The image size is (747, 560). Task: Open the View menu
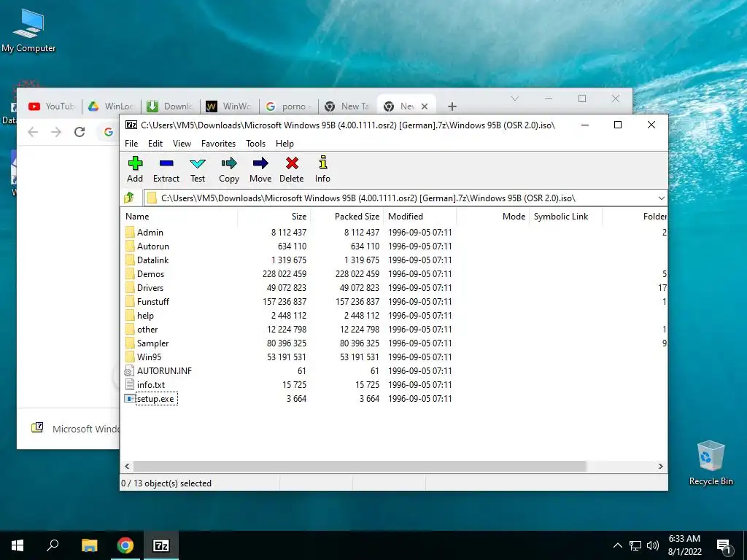coord(182,144)
